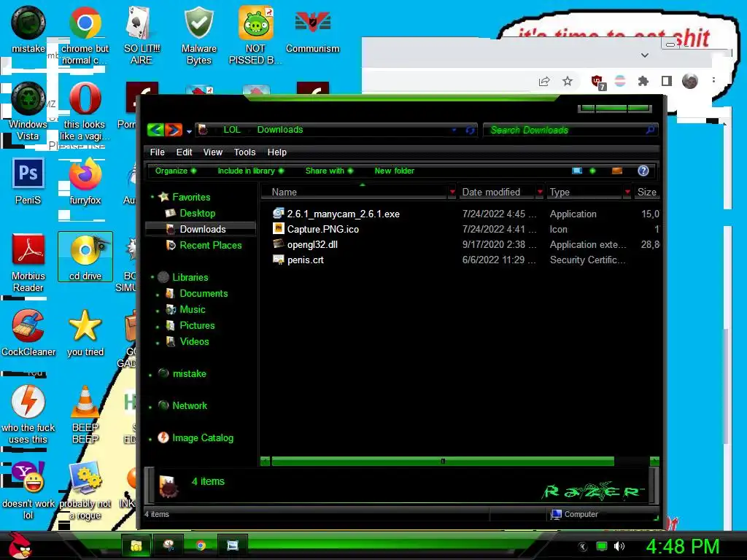Click the file list scroll left arrow
The image size is (747, 560).
[x=266, y=461]
